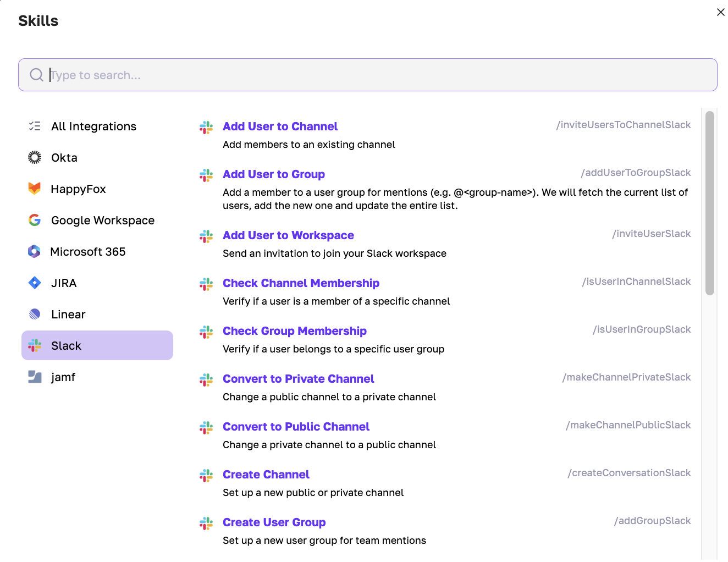Click the Linear integration icon
The image size is (728, 562).
[34, 314]
